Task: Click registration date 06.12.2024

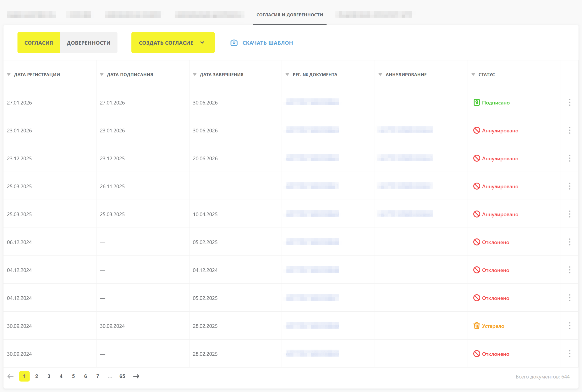Action: [19, 242]
